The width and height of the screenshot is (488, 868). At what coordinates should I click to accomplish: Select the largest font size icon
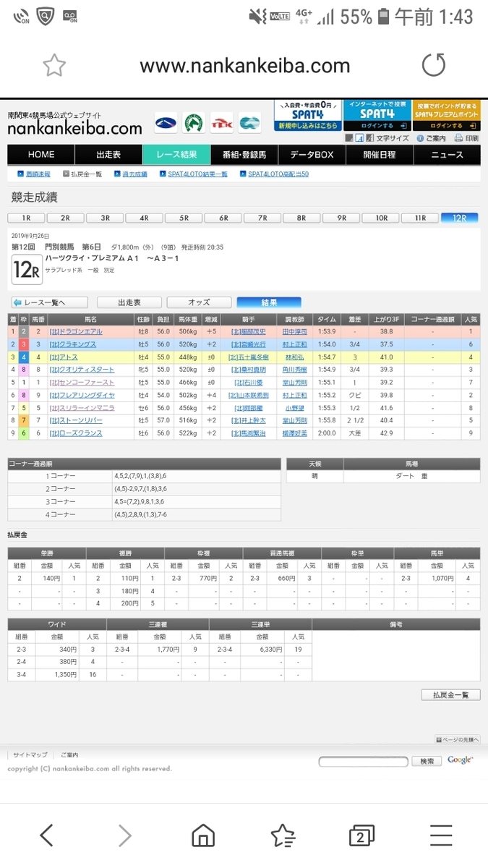tap(369, 137)
